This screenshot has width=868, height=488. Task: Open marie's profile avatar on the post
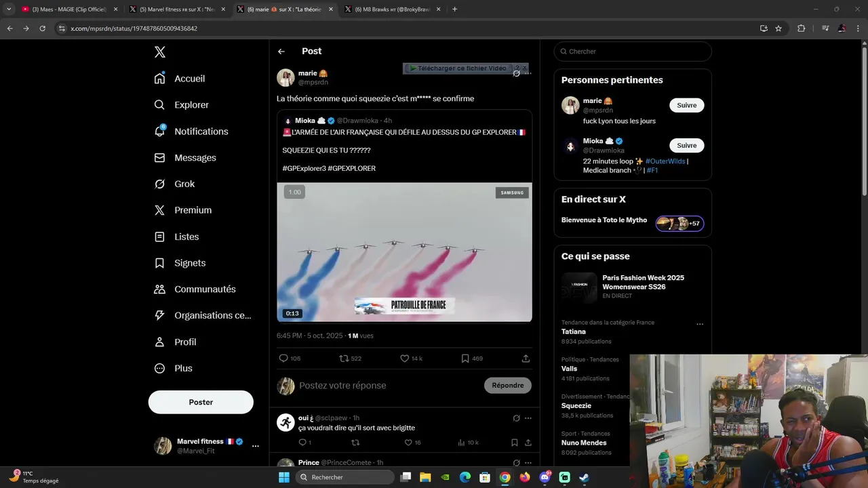[x=285, y=77]
